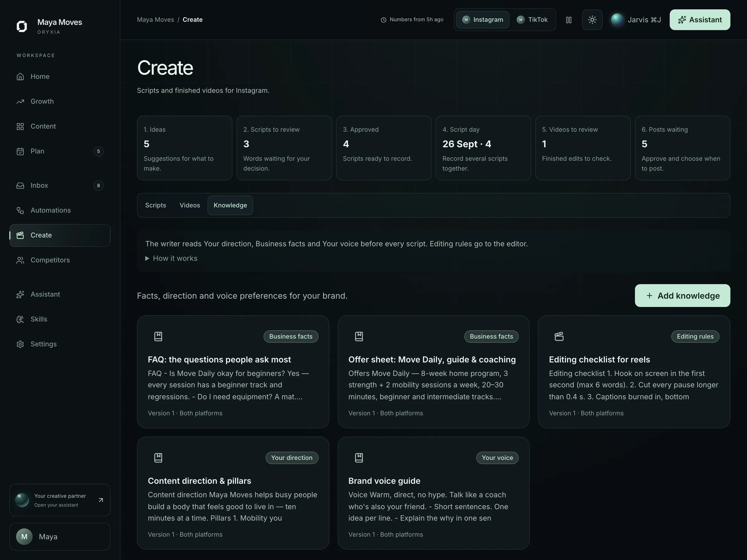Open Skills in the sidebar
The width and height of the screenshot is (747, 560).
point(60,319)
